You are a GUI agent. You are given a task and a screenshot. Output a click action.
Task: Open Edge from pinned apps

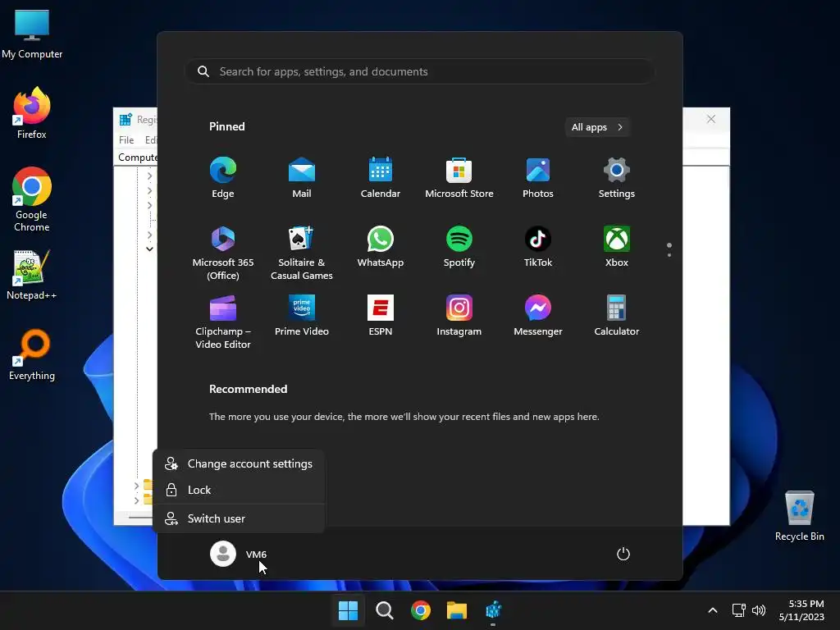pyautogui.click(x=223, y=177)
